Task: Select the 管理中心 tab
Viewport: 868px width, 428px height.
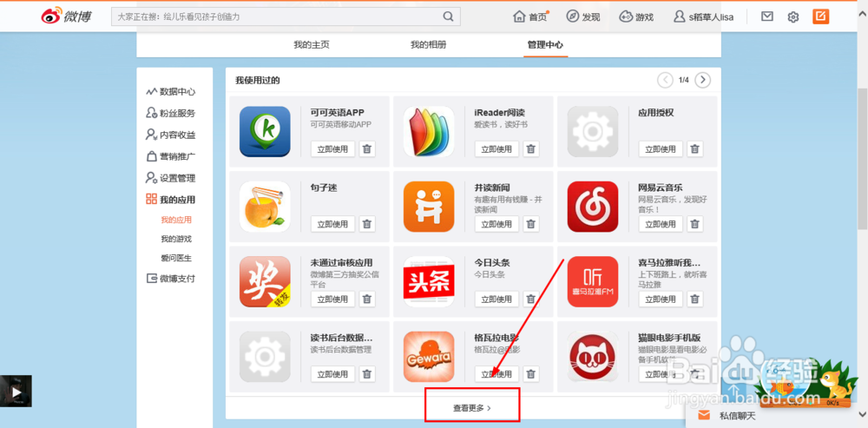Action: pos(545,45)
